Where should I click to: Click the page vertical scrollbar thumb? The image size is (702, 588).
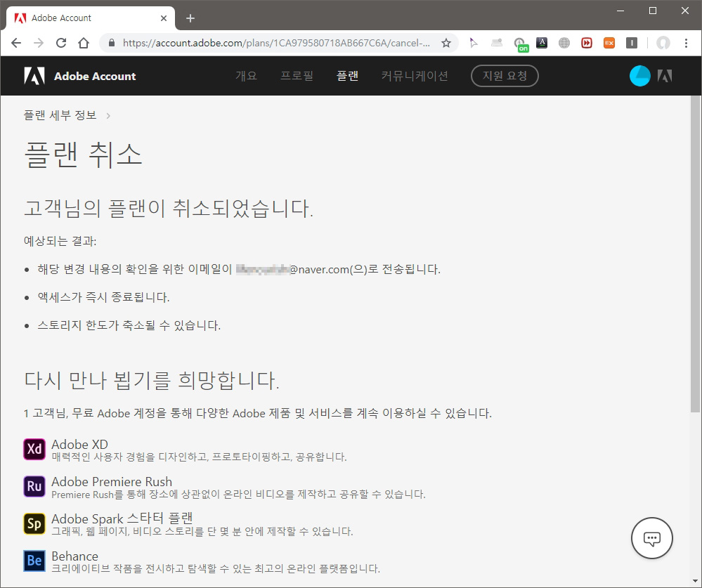click(x=695, y=254)
